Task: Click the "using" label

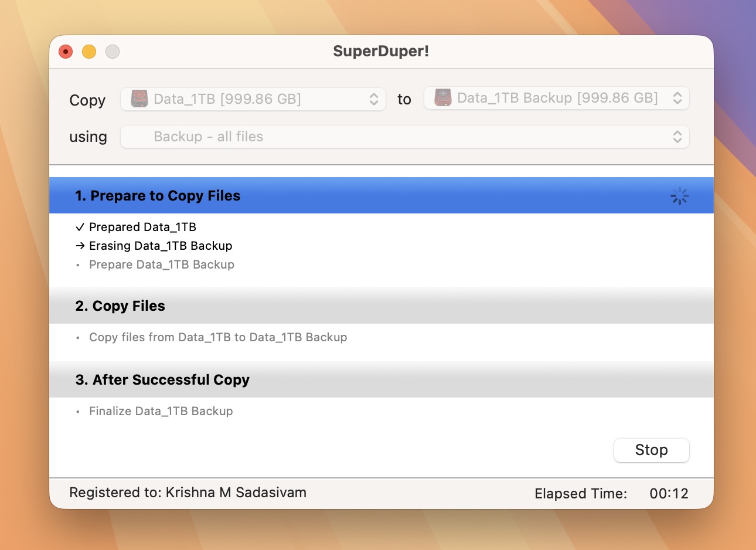Action: pyautogui.click(x=88, y=137)
